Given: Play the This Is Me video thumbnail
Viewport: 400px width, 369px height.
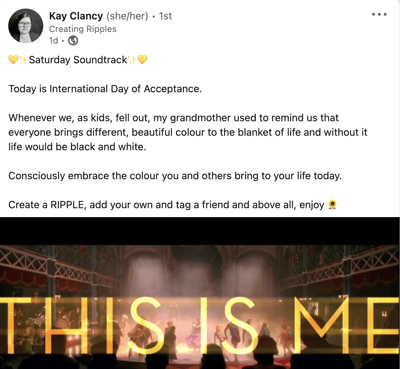Looking at the screenshot, I should (x=200, y=305).
